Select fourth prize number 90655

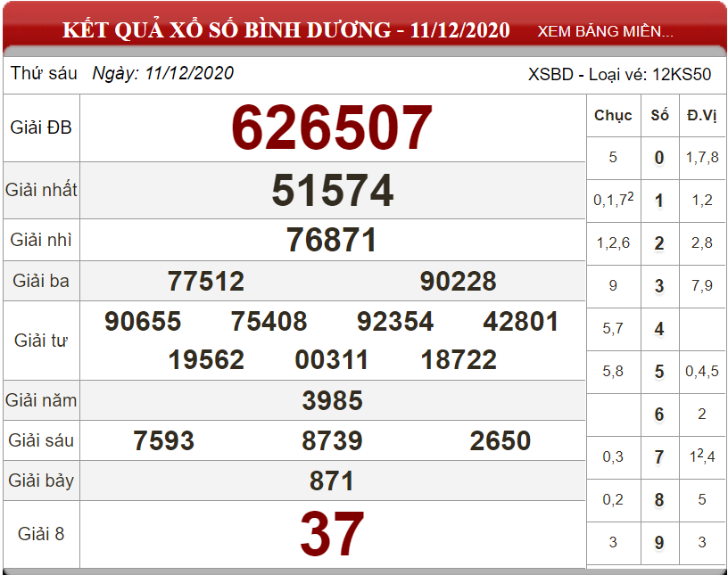coord(143,321)
